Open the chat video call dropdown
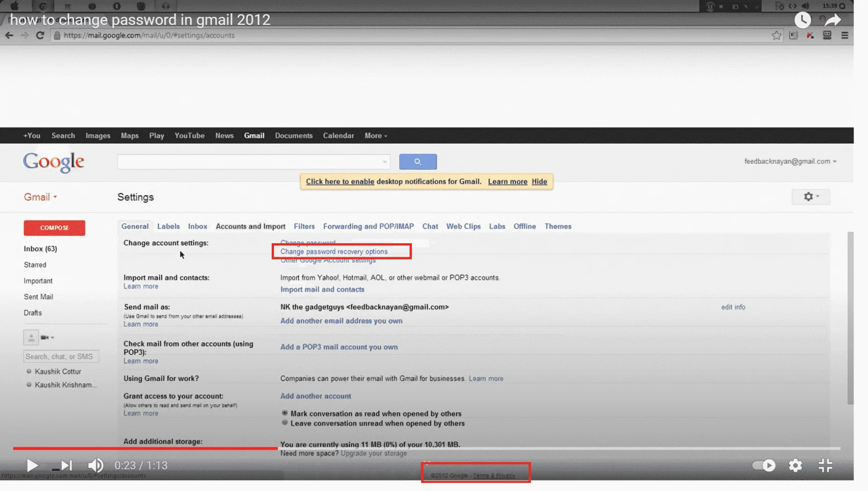The image size is (868, 491). click(47, 337)
